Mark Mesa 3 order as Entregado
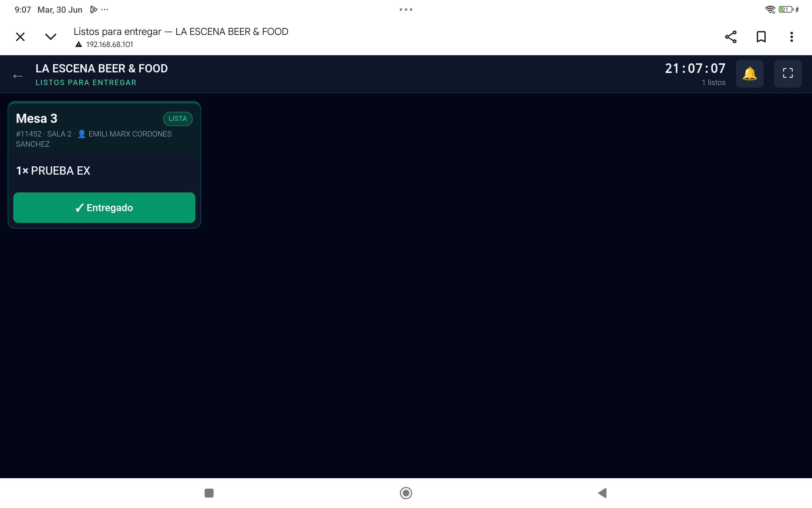This screenshot has height=508, width=812. pos(104,207)
